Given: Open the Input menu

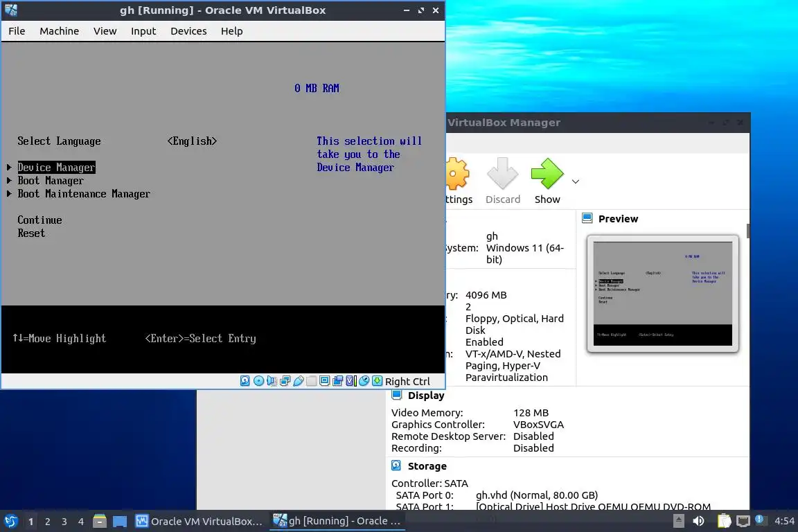Looking at the screenshot, I should pyautogui.click(x=143, y=31).
